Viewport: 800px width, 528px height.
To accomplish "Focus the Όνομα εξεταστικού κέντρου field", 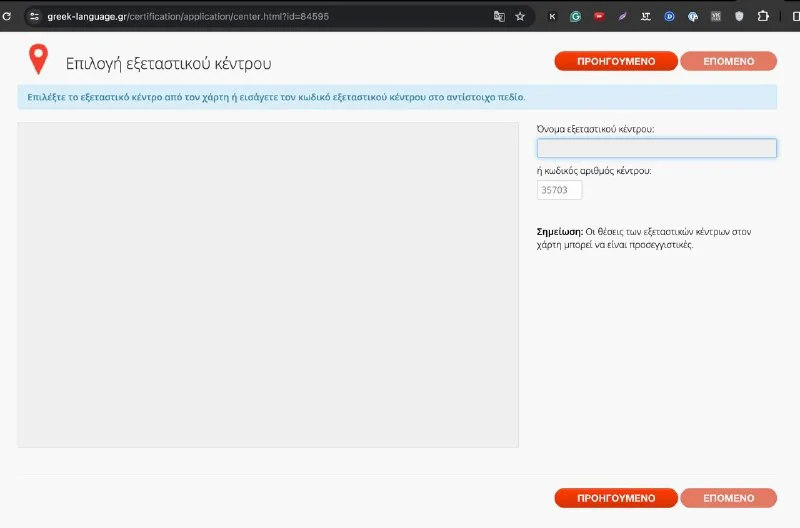I will [x=656, y=148].
